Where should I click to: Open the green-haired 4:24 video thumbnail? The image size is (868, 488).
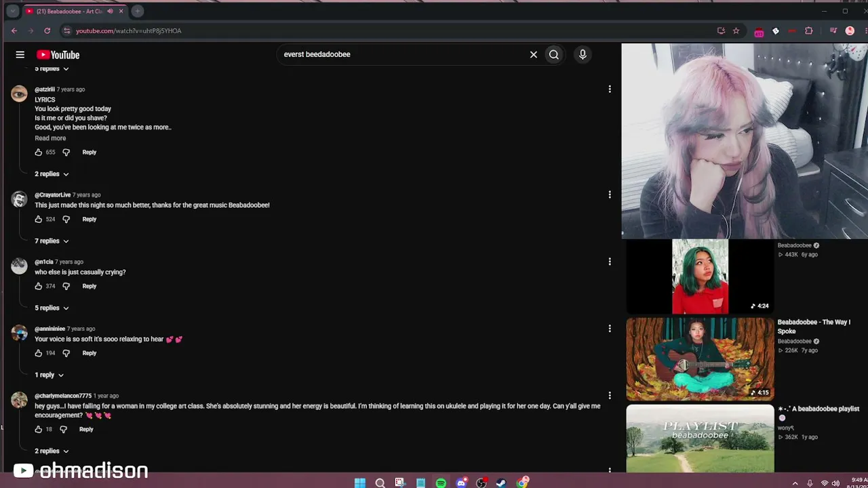click(700, 277)
